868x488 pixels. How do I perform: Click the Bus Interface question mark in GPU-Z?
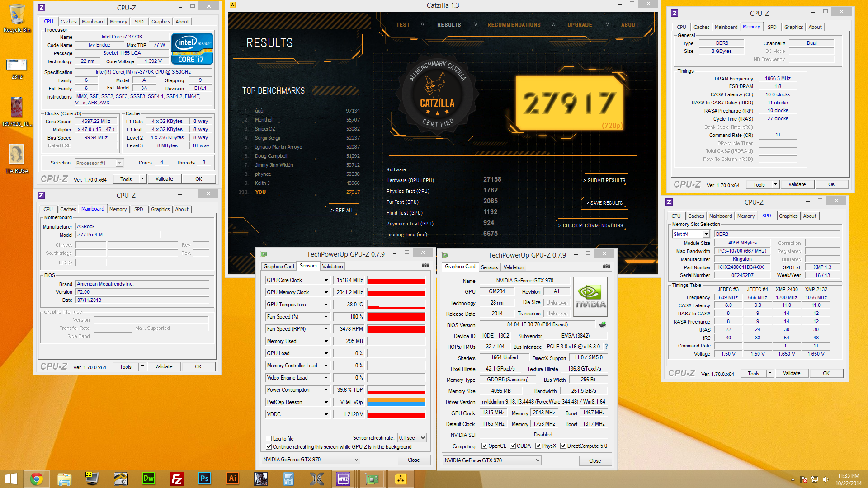[x=606, y=347]
